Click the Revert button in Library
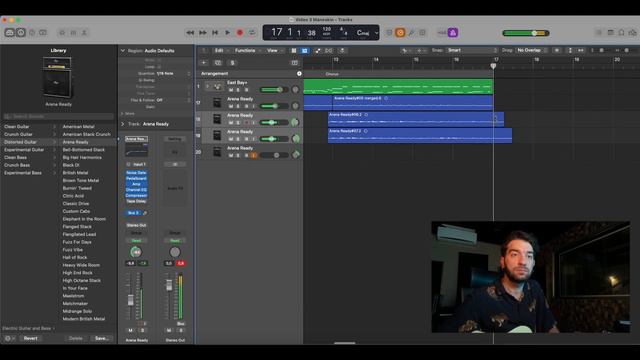 [31, 338]
